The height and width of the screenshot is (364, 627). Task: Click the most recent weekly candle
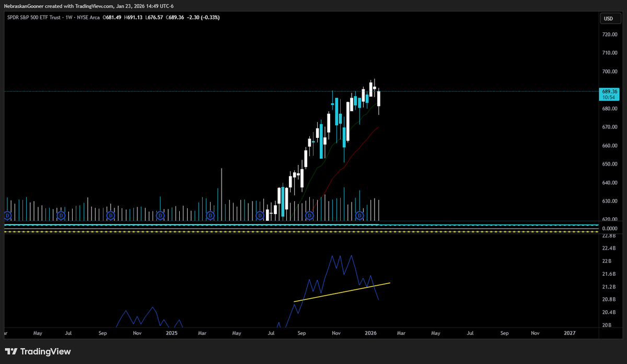(378, 99)
